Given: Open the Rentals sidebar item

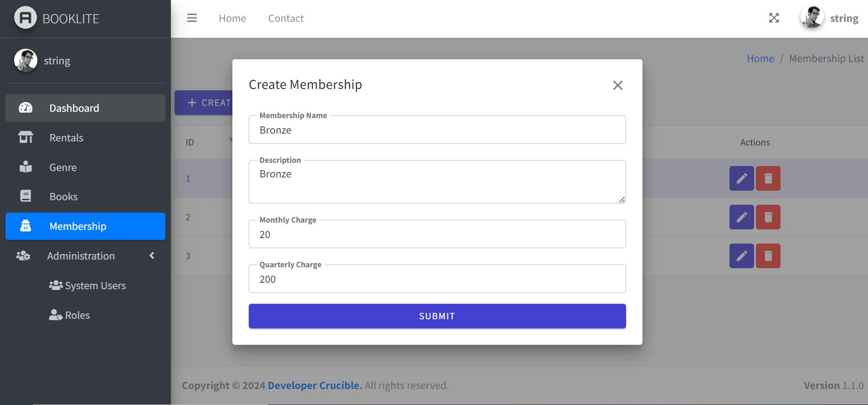Looking at the screenshot, I should click(x=85, y=138).
